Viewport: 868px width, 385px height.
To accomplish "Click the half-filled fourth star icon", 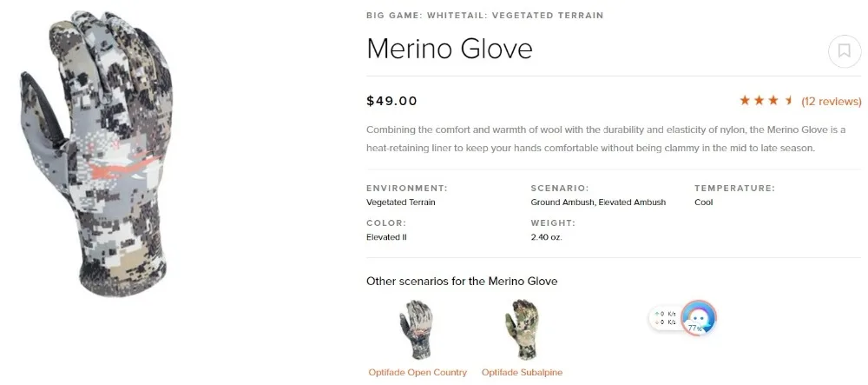I will click(788, 101).
